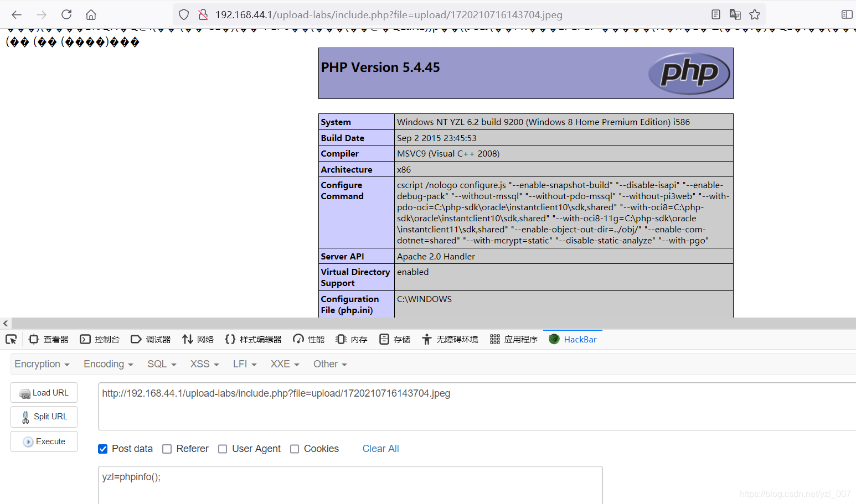Viewport: 856px width, 504px height.
Task: Open the 应用程序 application tab
Action: coord(514,339)
